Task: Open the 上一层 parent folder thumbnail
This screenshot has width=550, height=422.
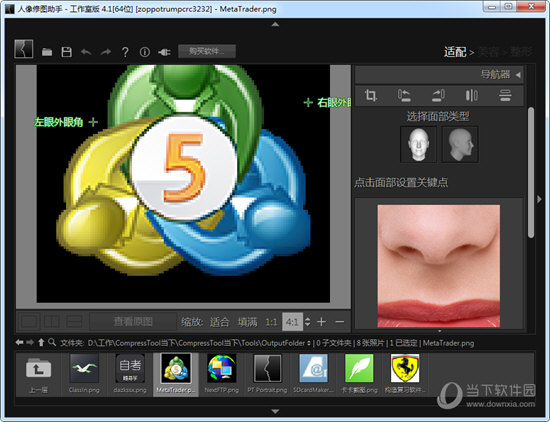Action: coord(39,375)
